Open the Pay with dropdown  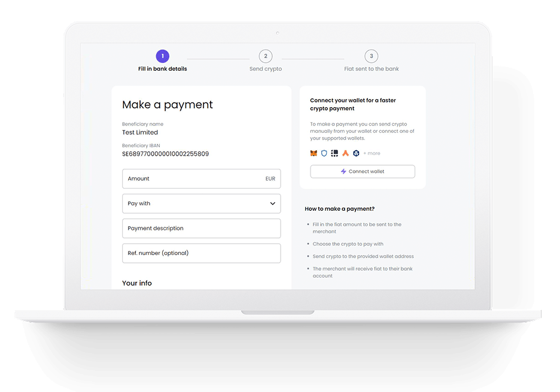202,203
